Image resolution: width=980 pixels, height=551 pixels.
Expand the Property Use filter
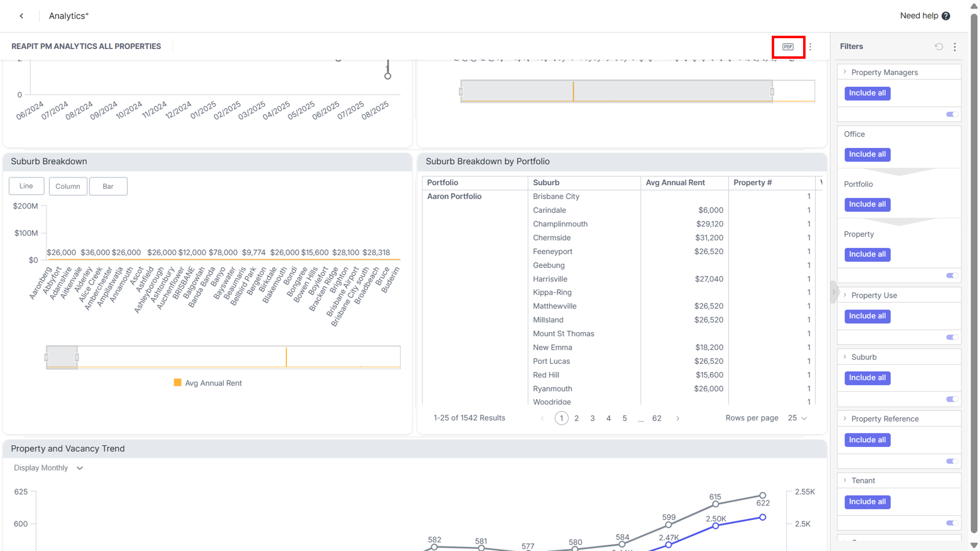(x=845, y=295)
